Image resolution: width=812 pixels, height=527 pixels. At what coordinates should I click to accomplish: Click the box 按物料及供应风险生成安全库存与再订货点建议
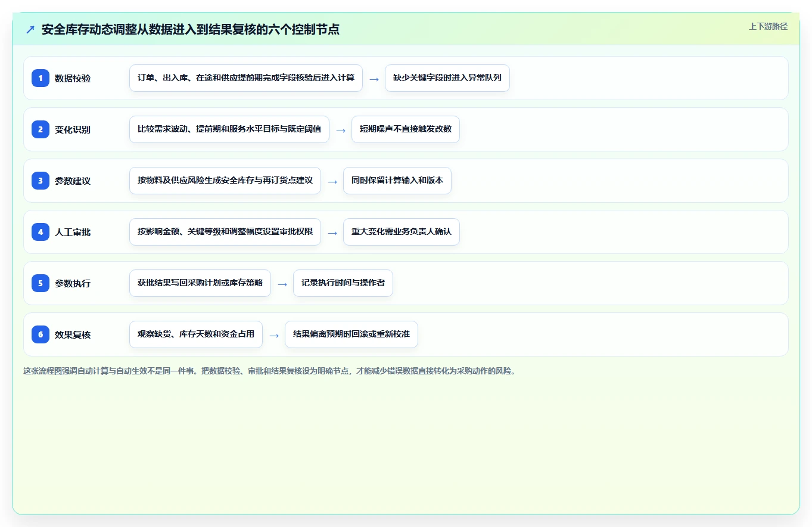[225, 181]
